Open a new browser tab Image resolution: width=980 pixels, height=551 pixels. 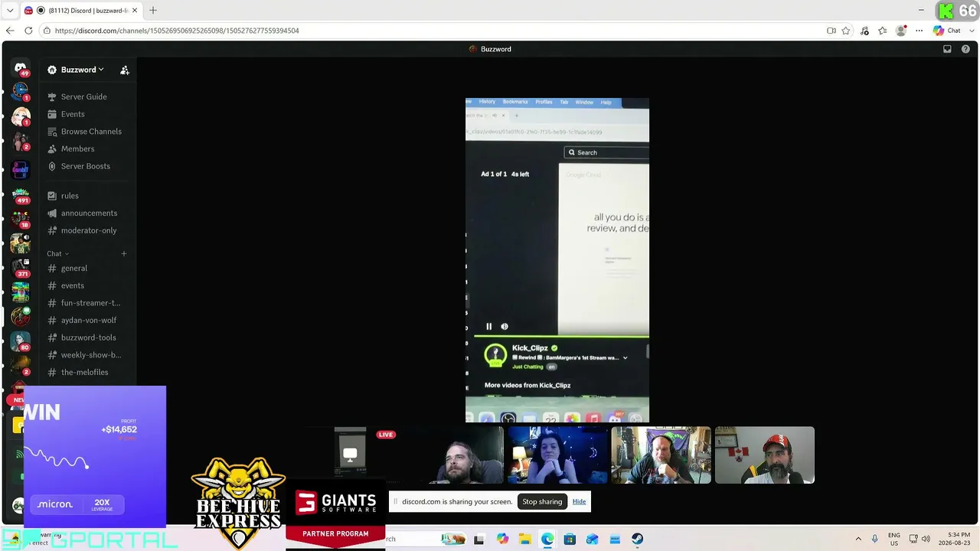pos(153,10)
